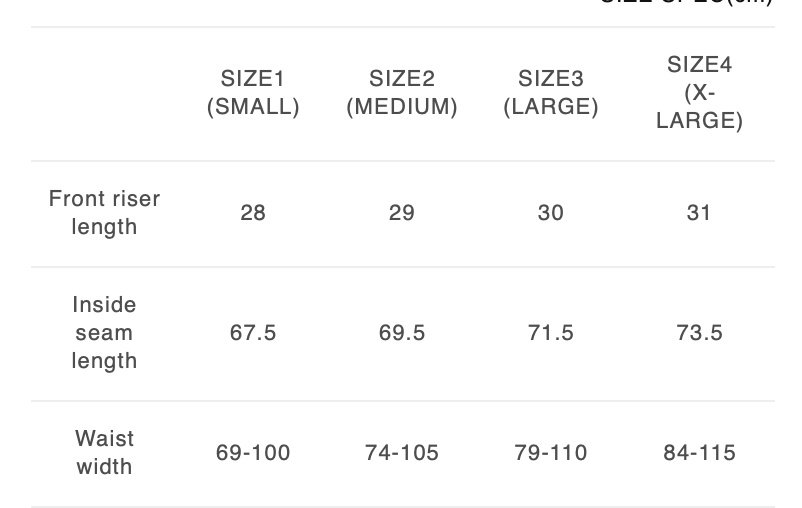
Task: Click the waist width value 84-115
Action: (x=699, y=452)
